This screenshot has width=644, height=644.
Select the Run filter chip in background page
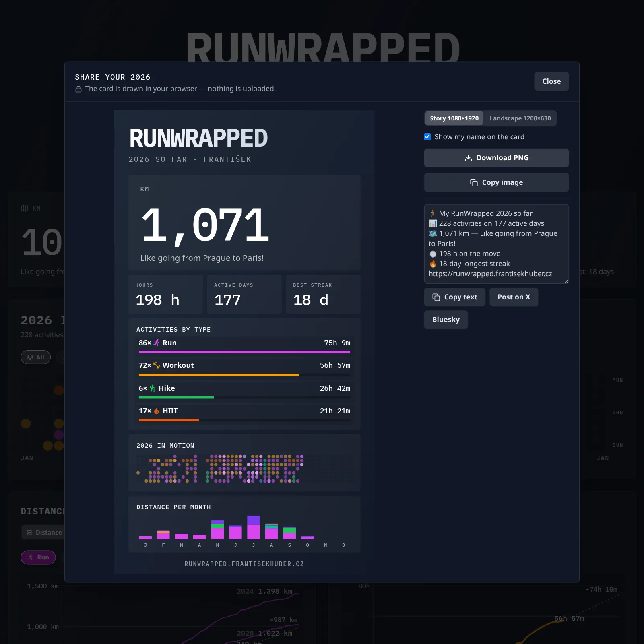38,557
